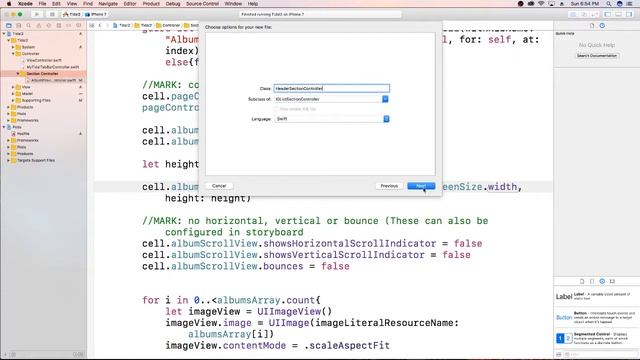Show the Object library

pyautogui.click(x=602, y=281)
